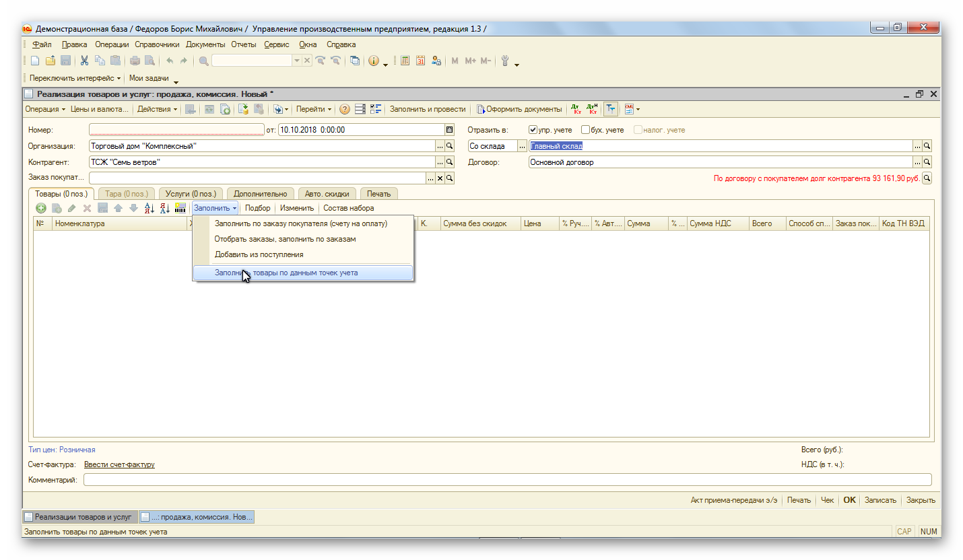Open the Отчеты menu
The width and height of the screenshot is (963, 560).
pos(244,44)
